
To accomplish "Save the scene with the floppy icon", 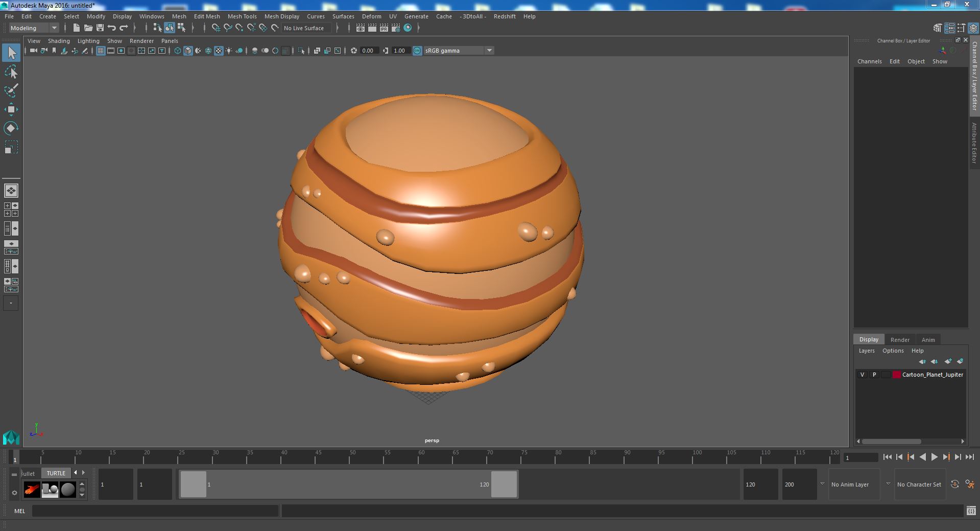I will tap(100, 28).
